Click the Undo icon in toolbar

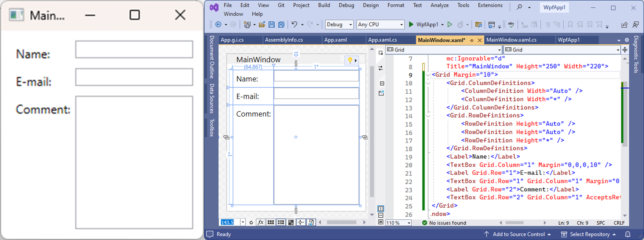coord(294,25)
